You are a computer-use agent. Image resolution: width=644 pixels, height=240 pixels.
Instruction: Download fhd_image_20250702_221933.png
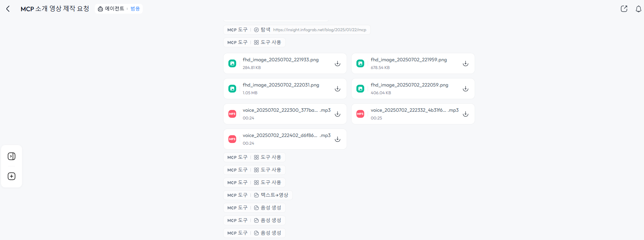[x=338, y=63]
